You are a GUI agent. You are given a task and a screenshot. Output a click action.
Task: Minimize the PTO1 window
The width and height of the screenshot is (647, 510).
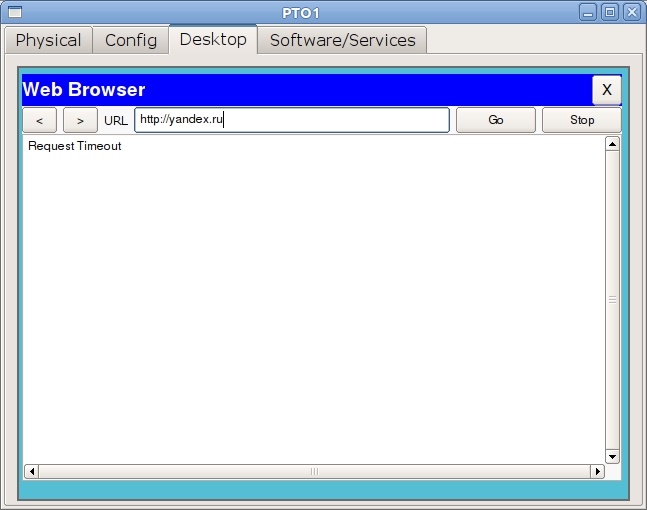click(x=590, y=12)
